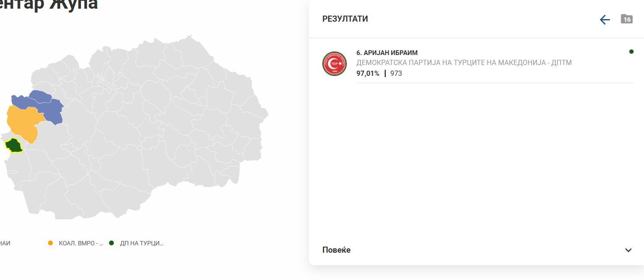
Task: Click the green legend dot for ДП НА ТУРЦИ
Action: click(x=112, y=243)
